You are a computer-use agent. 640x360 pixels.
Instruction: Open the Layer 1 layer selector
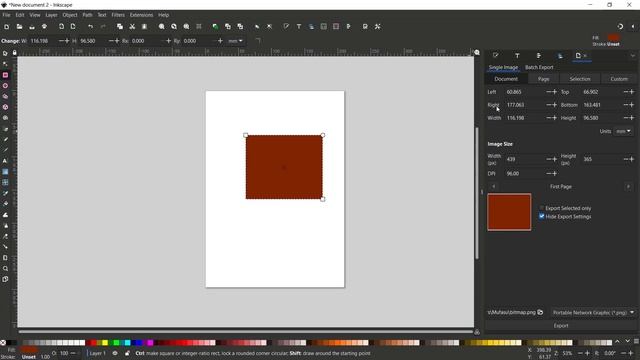coord(98,353)
